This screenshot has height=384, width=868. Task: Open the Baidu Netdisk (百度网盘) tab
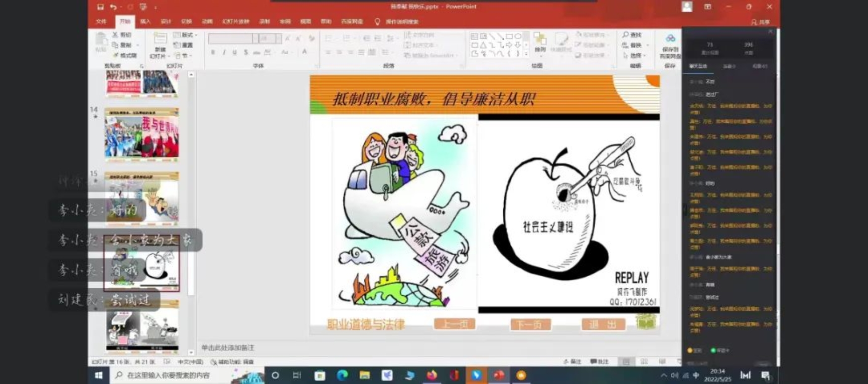(352, 22)
